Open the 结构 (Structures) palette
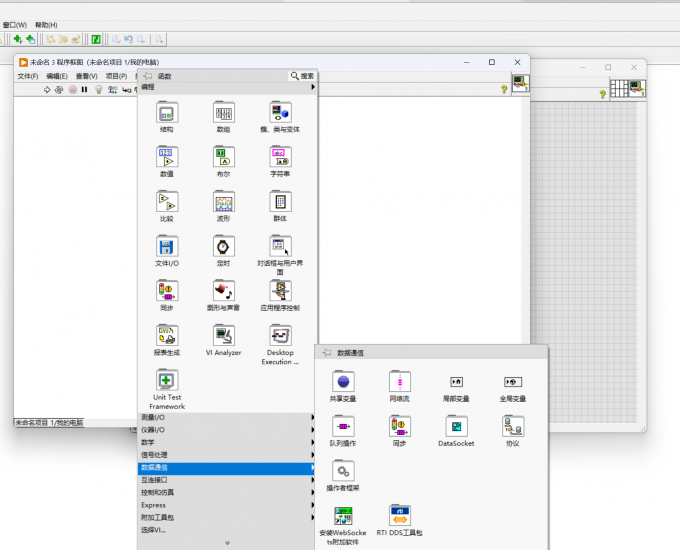 (167, 113)
